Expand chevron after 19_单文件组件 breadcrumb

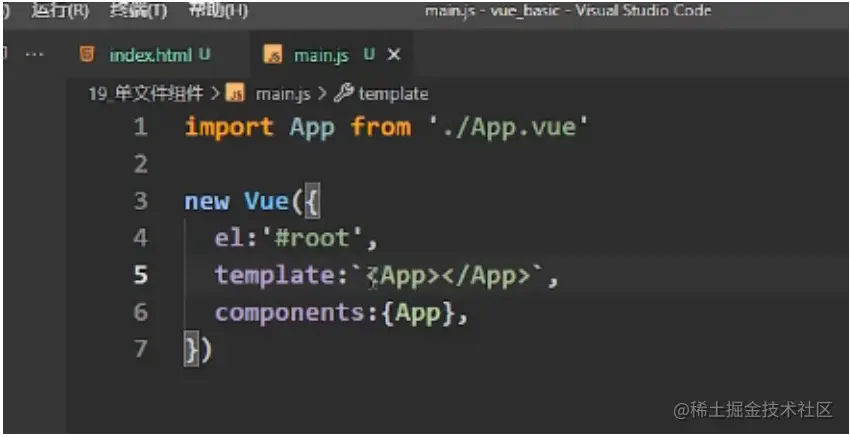[215, 94]
